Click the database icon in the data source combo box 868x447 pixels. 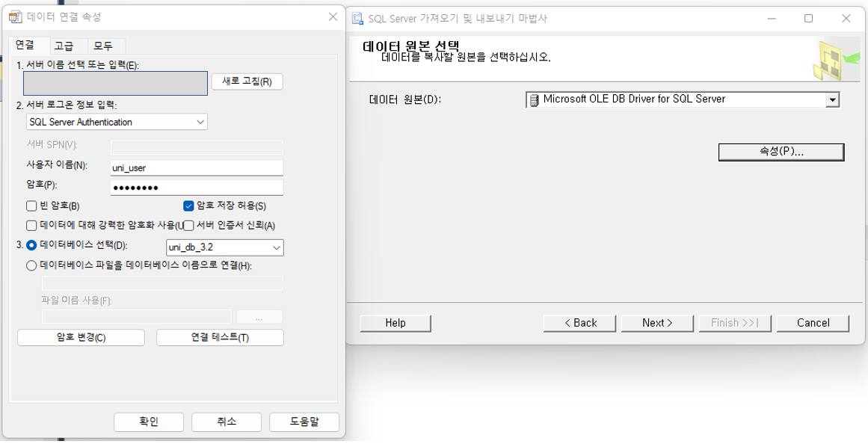tap(535, 99)
